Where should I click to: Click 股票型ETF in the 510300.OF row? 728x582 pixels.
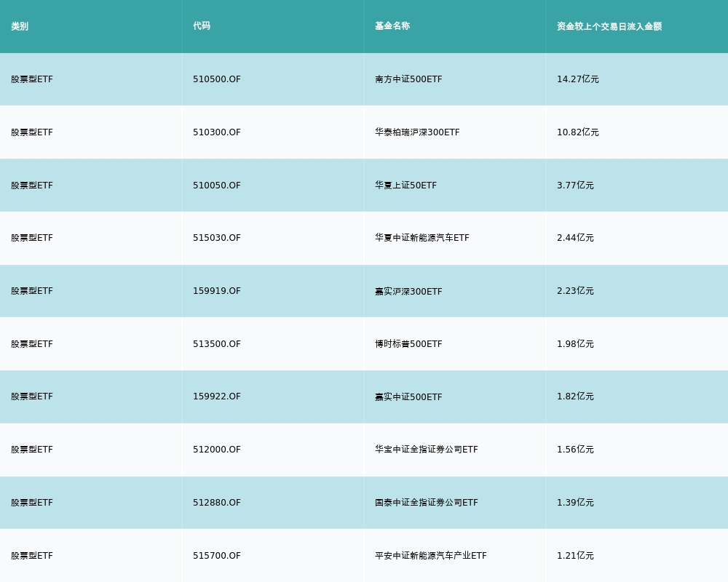[x=32, y=132]
